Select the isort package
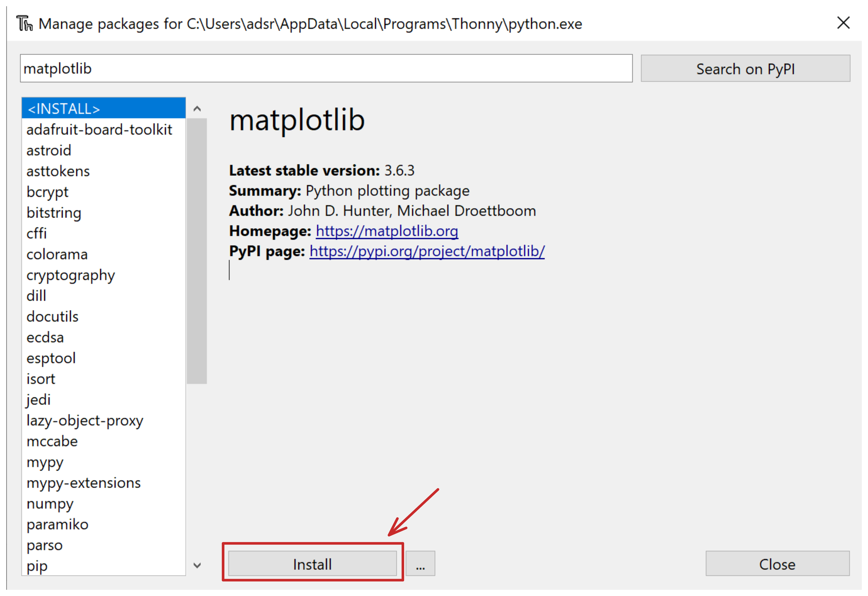This screenshot has height=596, width=868. [x=104, y=379]
